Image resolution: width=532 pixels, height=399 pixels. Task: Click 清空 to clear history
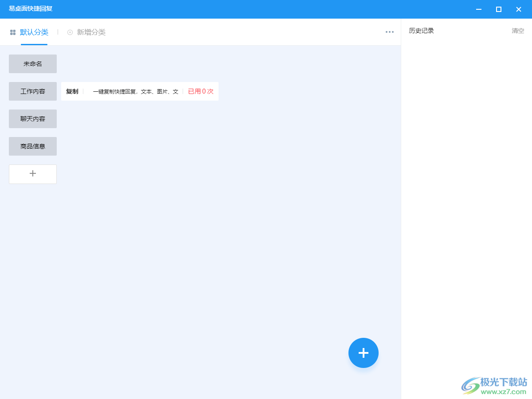tap(518, 31)
